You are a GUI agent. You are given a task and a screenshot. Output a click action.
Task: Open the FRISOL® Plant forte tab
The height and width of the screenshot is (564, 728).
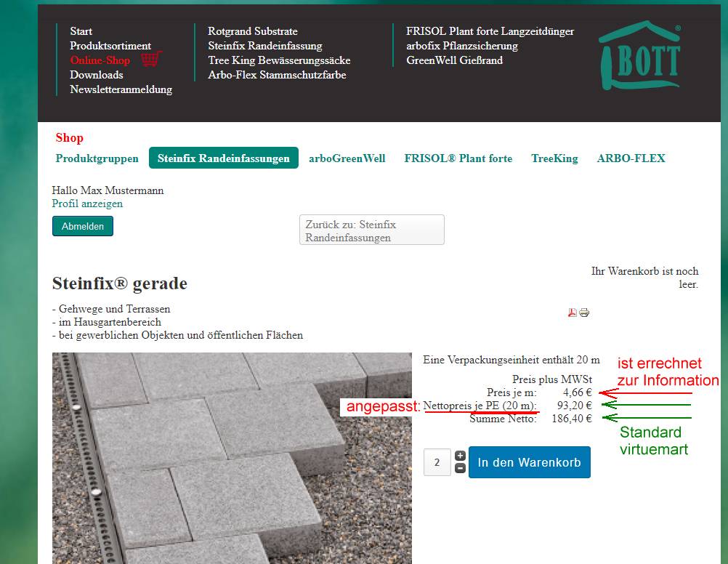tap(458, 158)
